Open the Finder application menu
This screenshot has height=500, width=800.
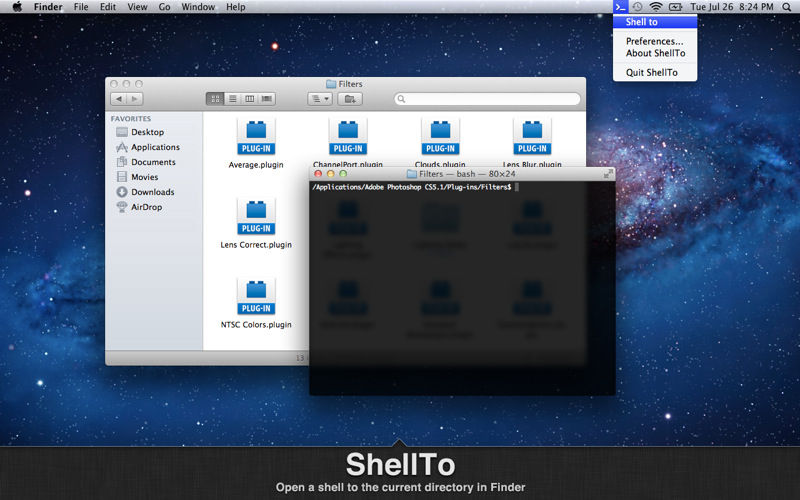(x=48, y=7)
